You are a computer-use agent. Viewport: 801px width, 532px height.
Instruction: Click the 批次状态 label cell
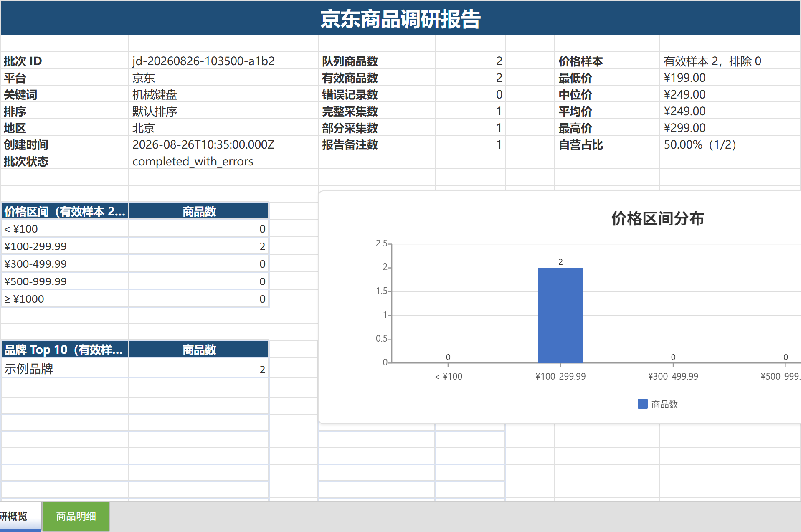click(x=65, y=161)
